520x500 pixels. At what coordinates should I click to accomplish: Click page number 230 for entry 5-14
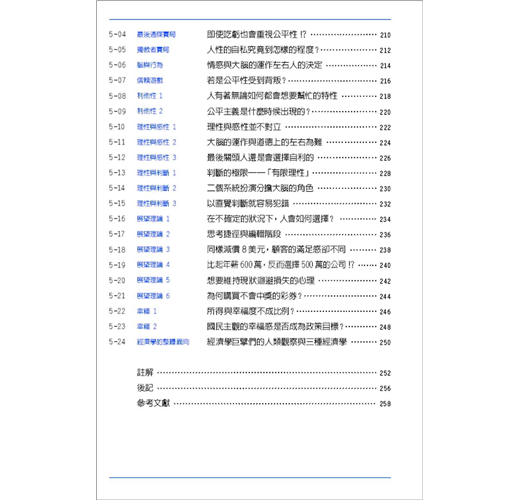[x=385, y=189]
